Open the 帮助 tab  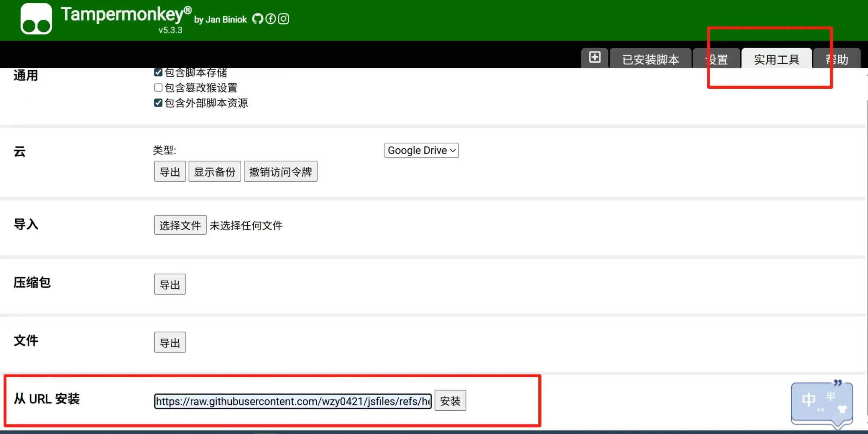tap(837, 59)
